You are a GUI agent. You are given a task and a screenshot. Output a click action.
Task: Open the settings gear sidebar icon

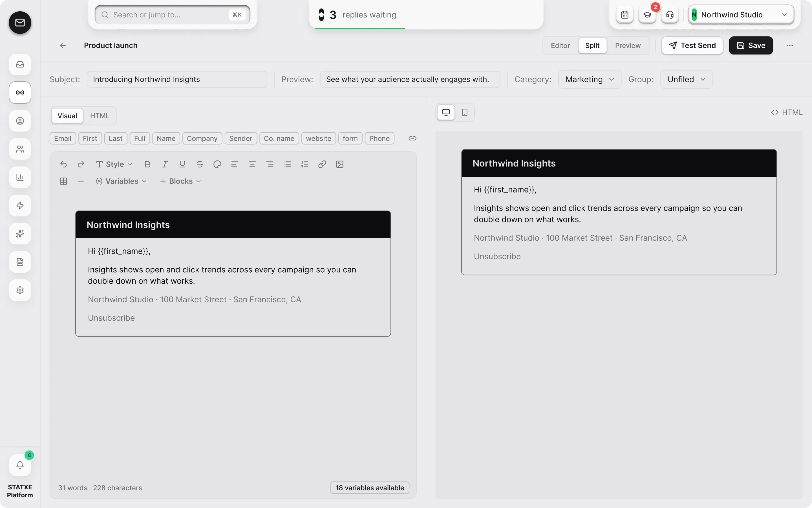point(20,290)
